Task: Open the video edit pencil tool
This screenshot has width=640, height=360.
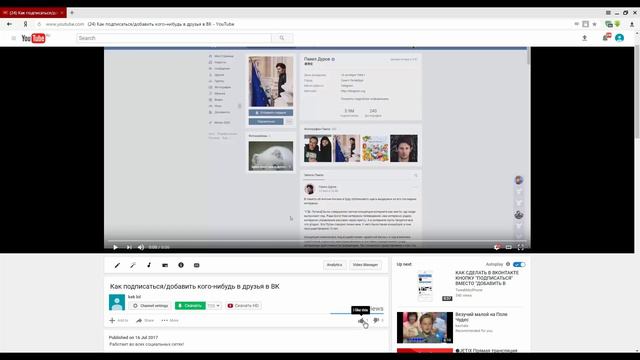Action: [117, 265]
